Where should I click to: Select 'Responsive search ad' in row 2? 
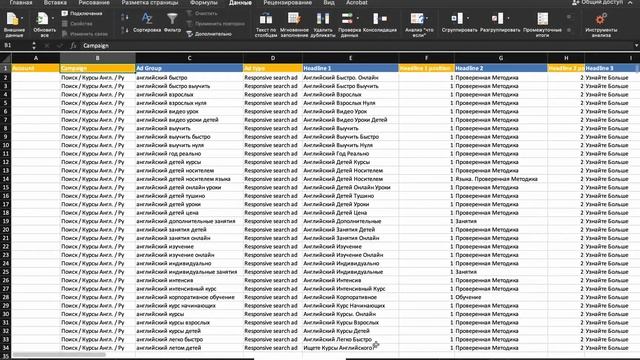273,78
